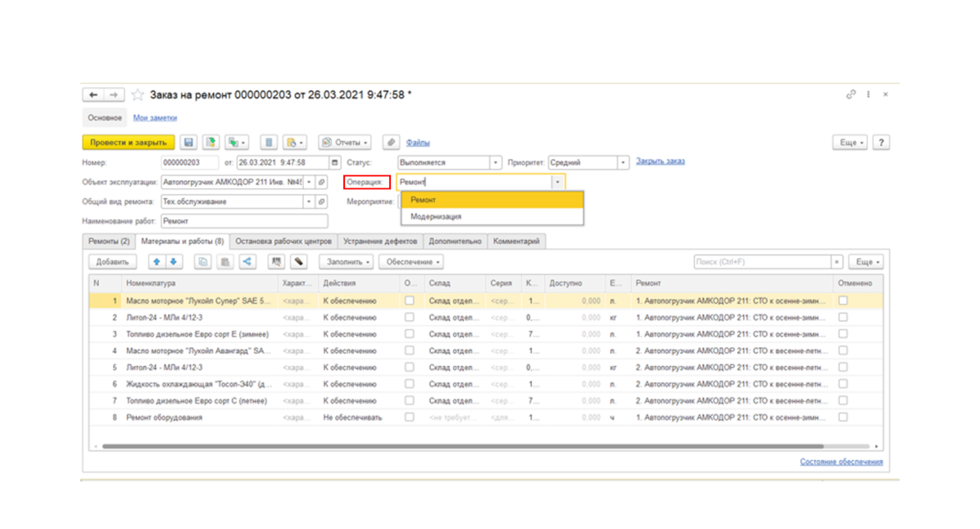Move table row down with arrow icon
The width and height of the screenshot is (980, 529).
point(174,262)
